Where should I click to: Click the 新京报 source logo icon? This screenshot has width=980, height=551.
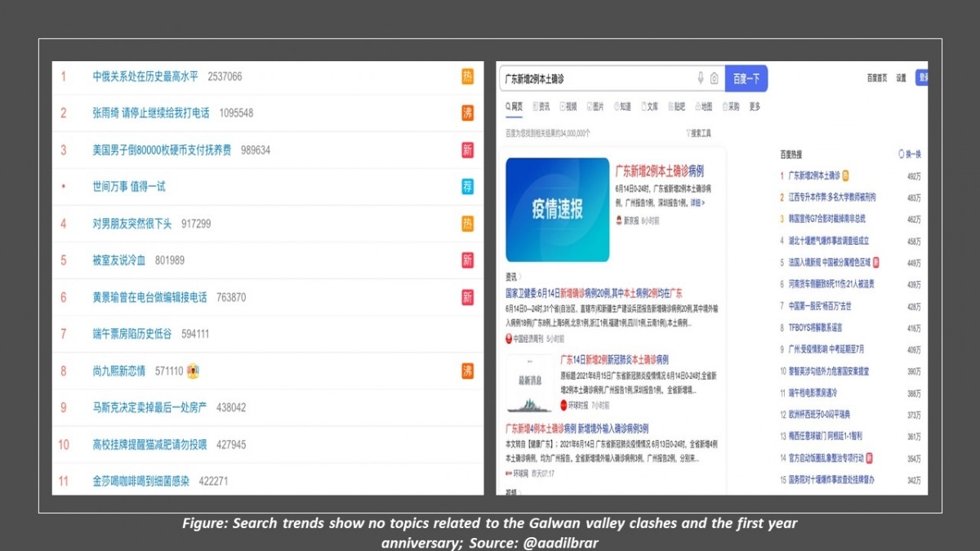619,220
